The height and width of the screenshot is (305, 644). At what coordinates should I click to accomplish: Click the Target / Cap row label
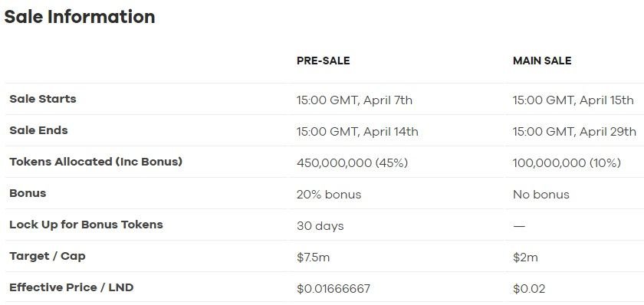(48, 256)
